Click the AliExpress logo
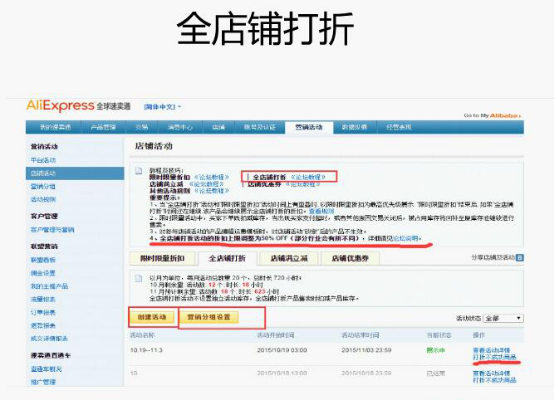 [x=60, y=105]
